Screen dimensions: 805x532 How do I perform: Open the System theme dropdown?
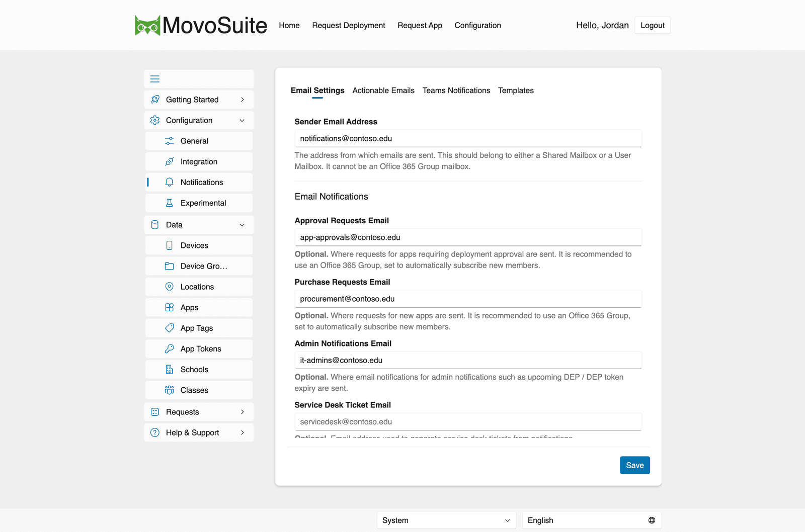pyautogui.click(x=446, y=520)
